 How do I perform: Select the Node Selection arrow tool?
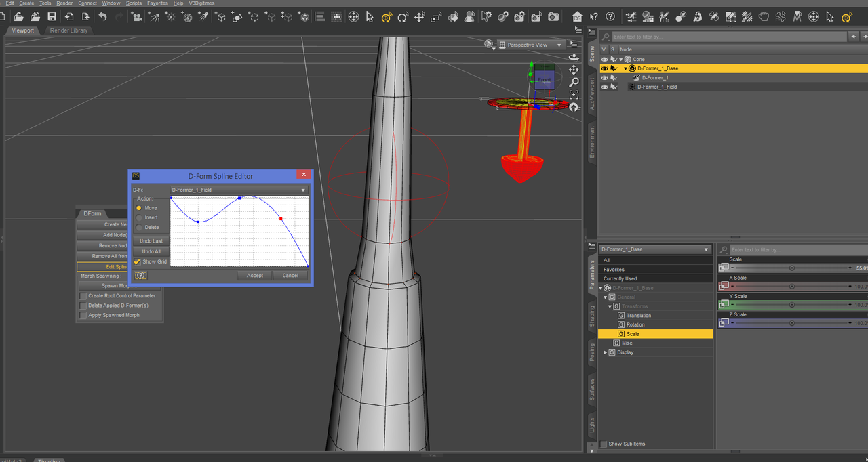370,17
